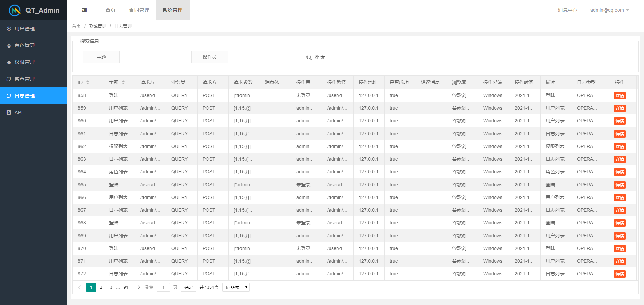Open 详情 for log row 867
The width and height of the screenshot is (644, 305).
tap(620, 210)
